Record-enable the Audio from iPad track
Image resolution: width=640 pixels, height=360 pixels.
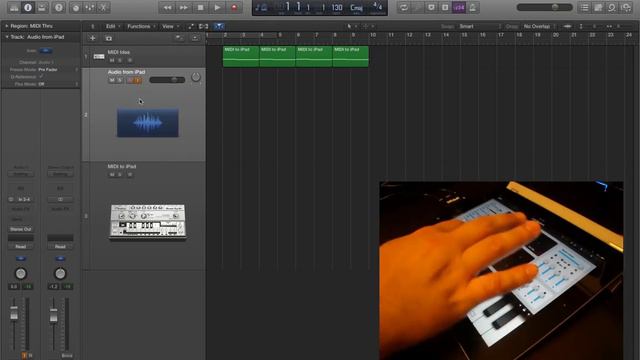pyautogui.click(x=130, y=80)
